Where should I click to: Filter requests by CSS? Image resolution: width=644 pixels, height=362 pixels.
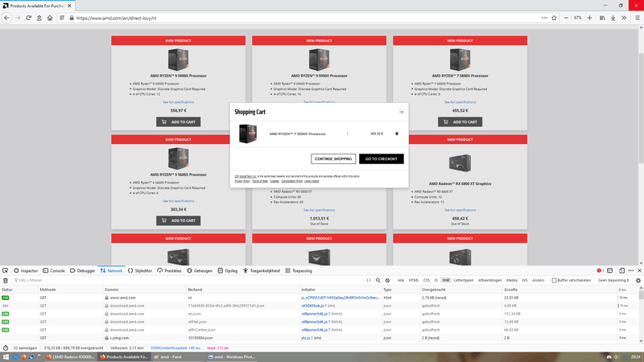coord(427,280)
